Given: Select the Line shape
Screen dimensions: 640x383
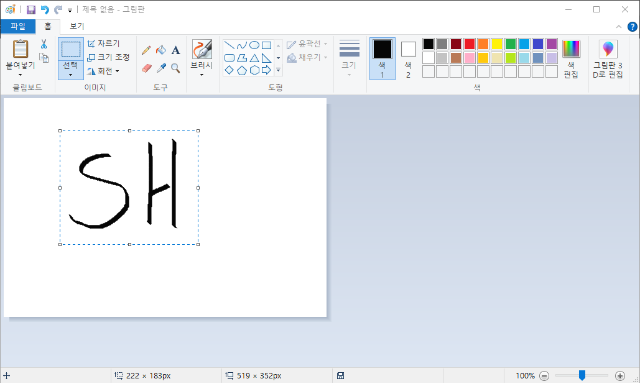Looking at the screenshot, I should [x=229, y=45].
